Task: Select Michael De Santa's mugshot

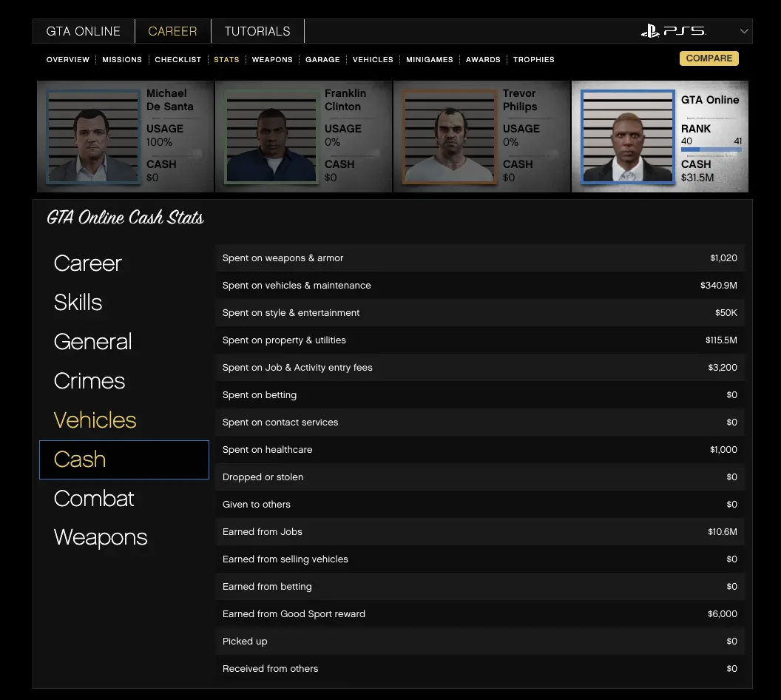Action: pyautogui.click(x=92, y=137)
